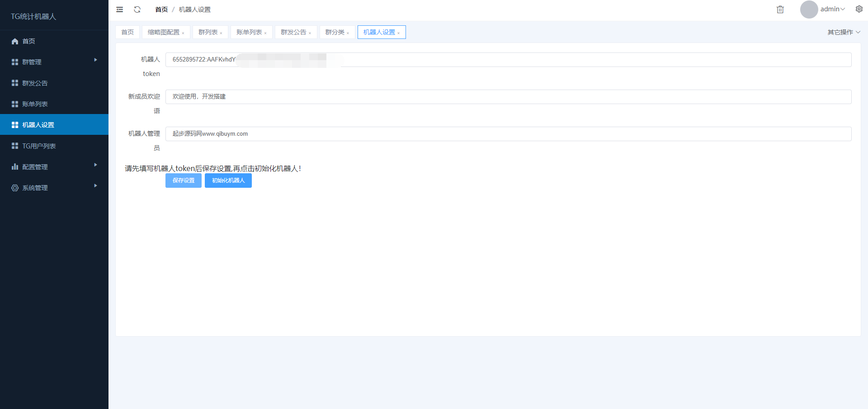Open TG用户列表 in the sidebar
This screenshot has height=409, width=868.
click(x=39, y=146)
